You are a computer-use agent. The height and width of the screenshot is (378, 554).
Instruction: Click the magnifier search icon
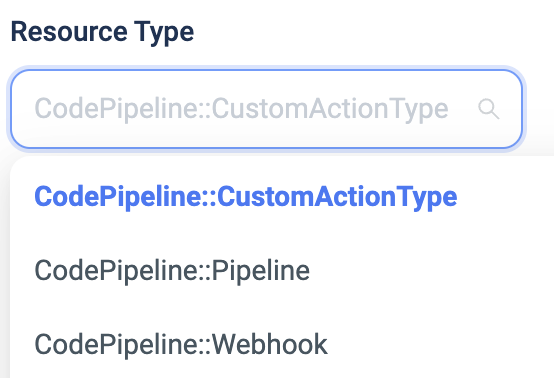(489, 109)
